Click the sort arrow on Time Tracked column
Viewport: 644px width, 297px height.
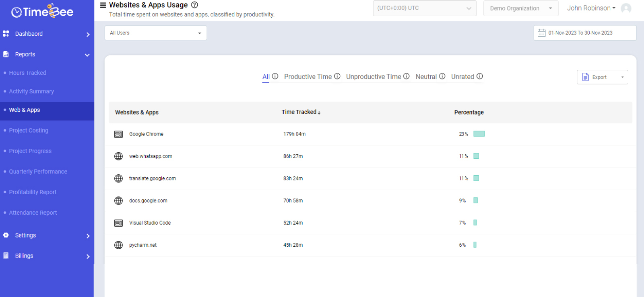[319, 113]
